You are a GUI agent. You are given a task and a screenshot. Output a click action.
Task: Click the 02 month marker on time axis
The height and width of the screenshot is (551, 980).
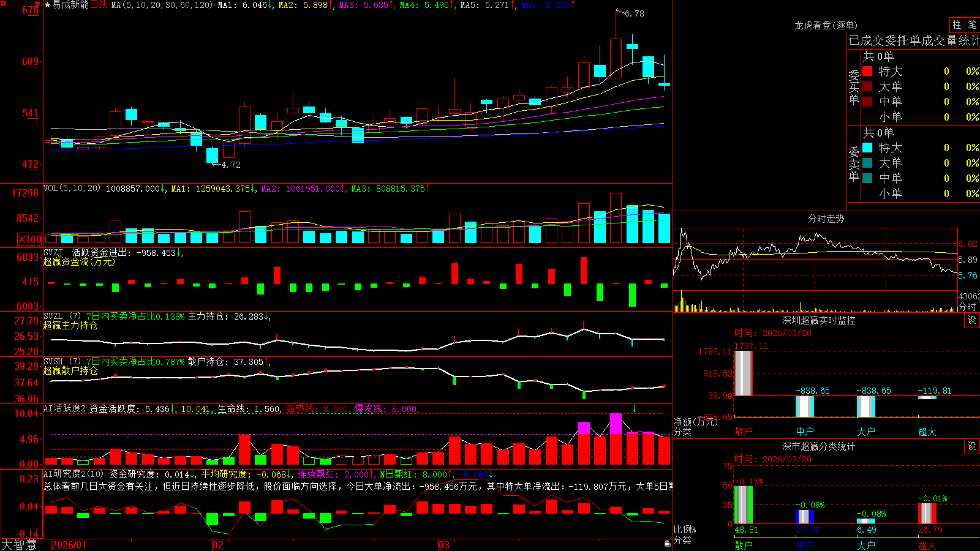tap(218, 545)
